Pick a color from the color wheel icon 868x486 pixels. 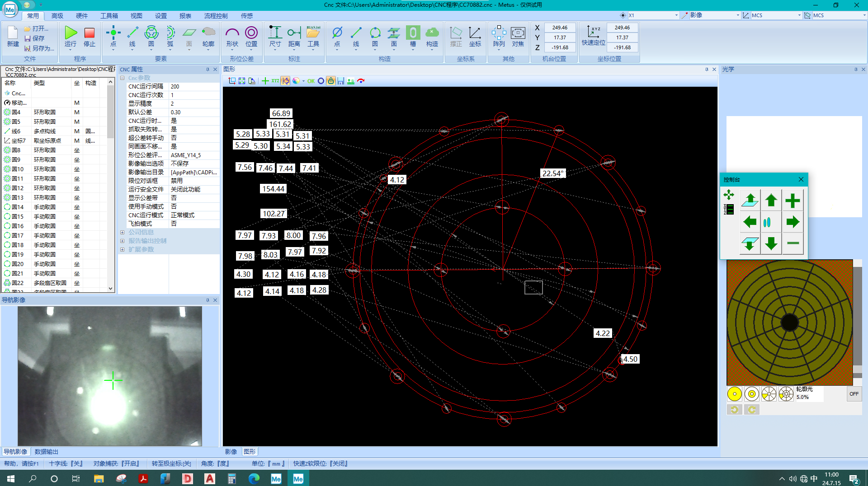(x=297, y=81)
